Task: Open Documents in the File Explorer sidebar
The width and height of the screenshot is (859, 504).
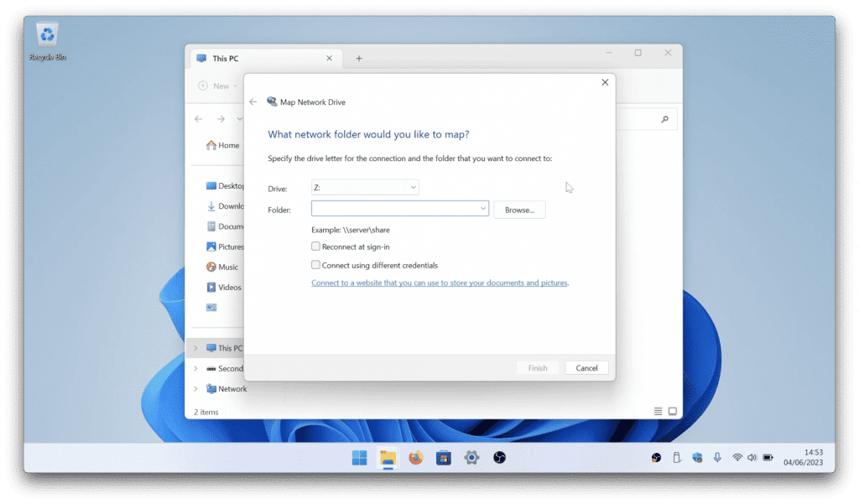Action: click(225, 226)
